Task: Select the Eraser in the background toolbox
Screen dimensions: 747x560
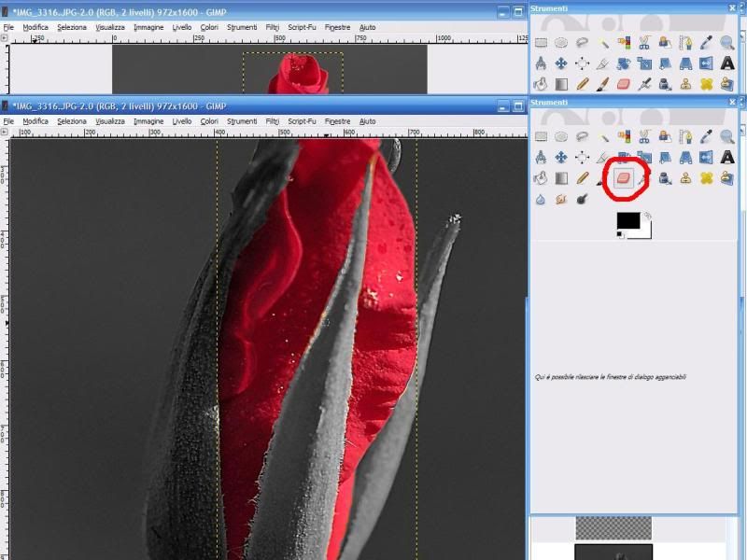Action: coord(624,84)
